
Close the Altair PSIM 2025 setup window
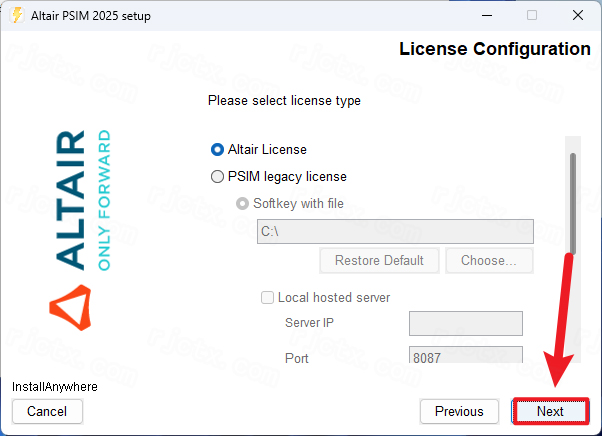click(x=577, y=15)
